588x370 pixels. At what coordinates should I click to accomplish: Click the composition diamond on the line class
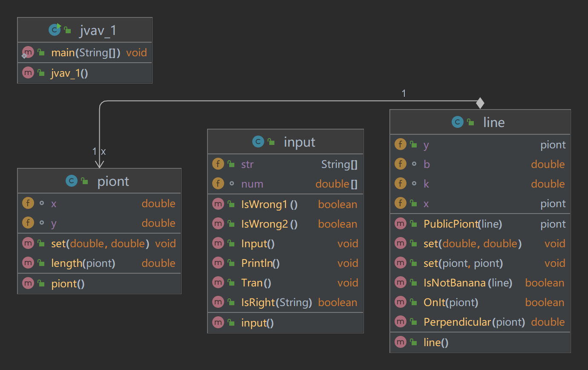coord(480,103)
